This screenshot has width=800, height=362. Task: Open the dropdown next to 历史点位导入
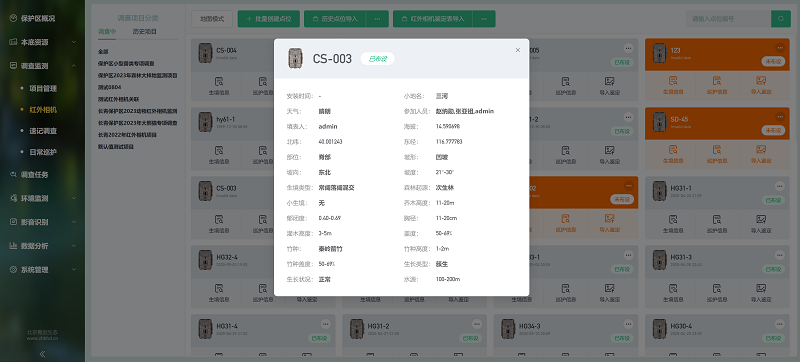(x=378, y=19)
